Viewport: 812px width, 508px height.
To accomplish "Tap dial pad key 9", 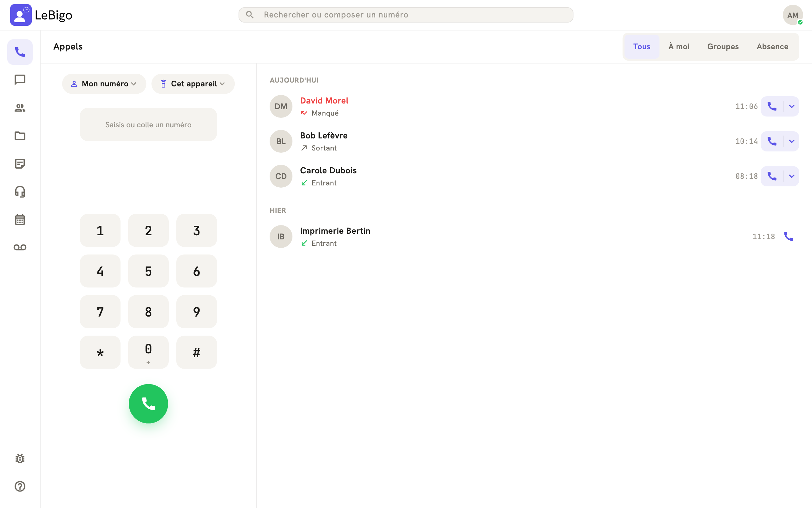I will point(197,312).
